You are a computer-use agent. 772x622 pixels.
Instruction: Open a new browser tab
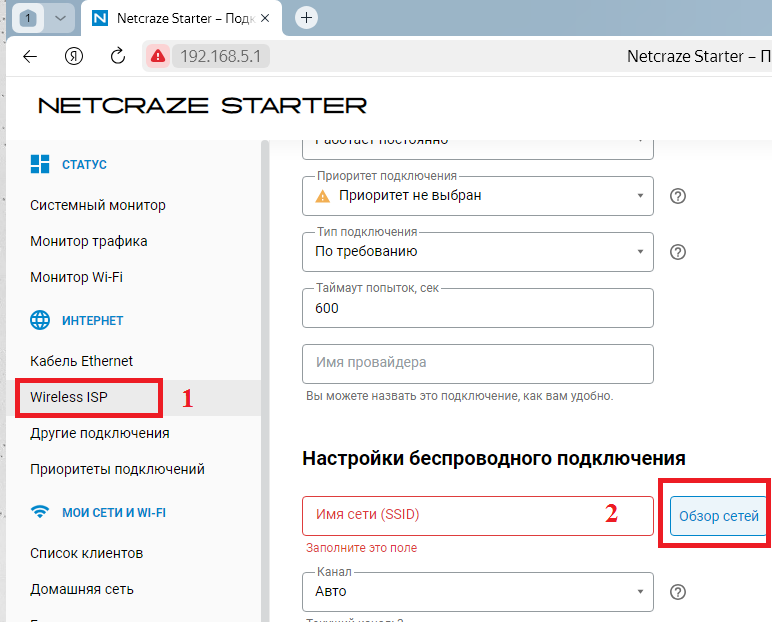click(306, 18)
